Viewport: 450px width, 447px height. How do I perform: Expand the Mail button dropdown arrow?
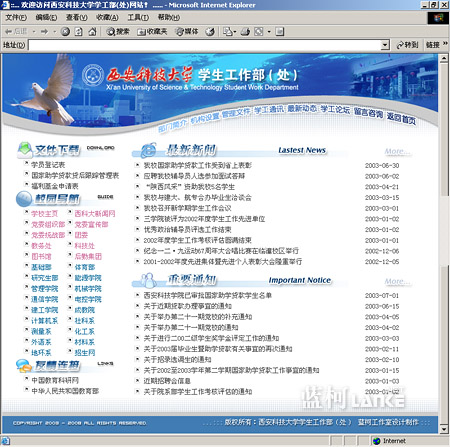click(235, 32)
